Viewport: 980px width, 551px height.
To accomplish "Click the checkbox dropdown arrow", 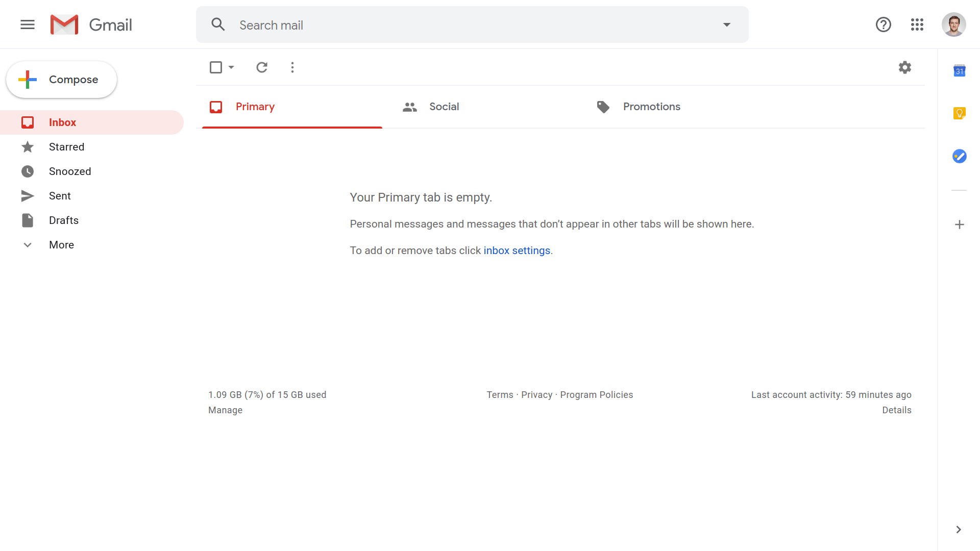I will 232,67.
